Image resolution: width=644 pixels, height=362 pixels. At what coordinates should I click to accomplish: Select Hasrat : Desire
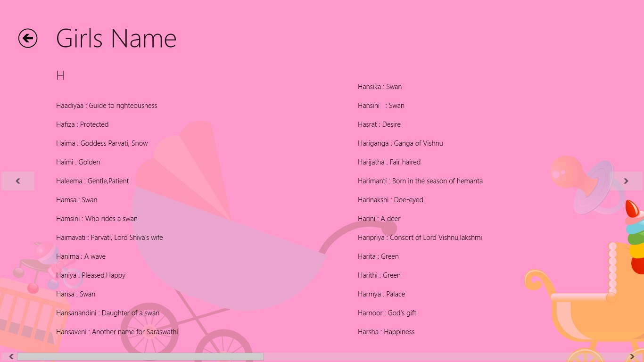tap(379, 124)
